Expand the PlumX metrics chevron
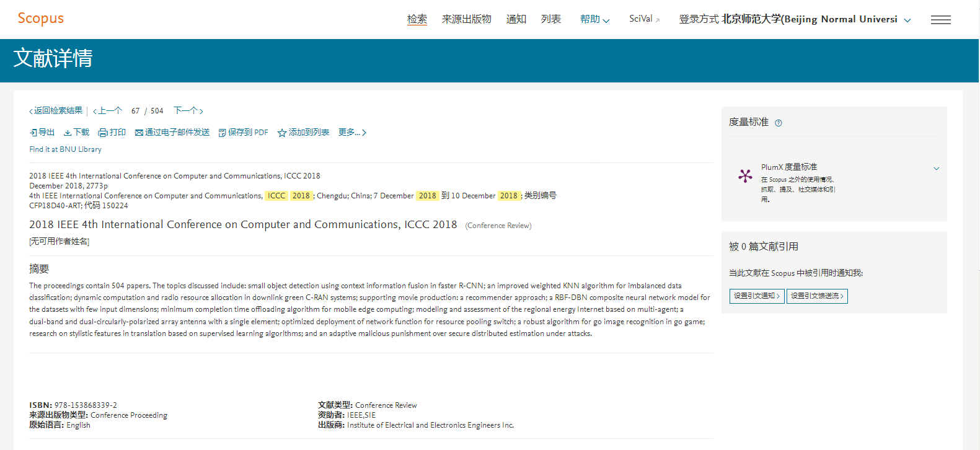This screenshot has width=980, height=450. 936,168
